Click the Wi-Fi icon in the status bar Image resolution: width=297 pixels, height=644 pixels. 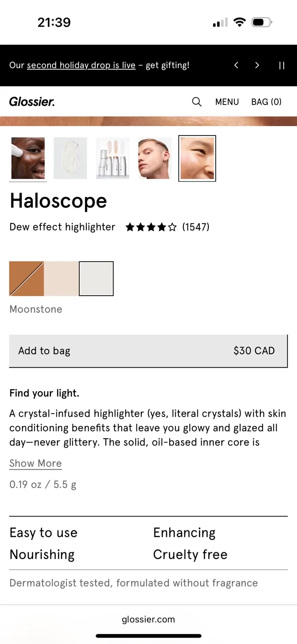pyautogui.click(x=240, y=21)
